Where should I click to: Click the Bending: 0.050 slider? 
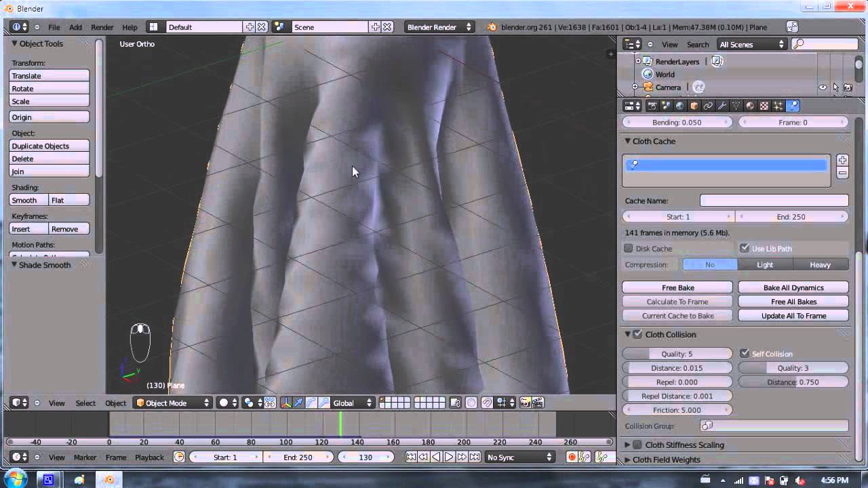[677, 123]
